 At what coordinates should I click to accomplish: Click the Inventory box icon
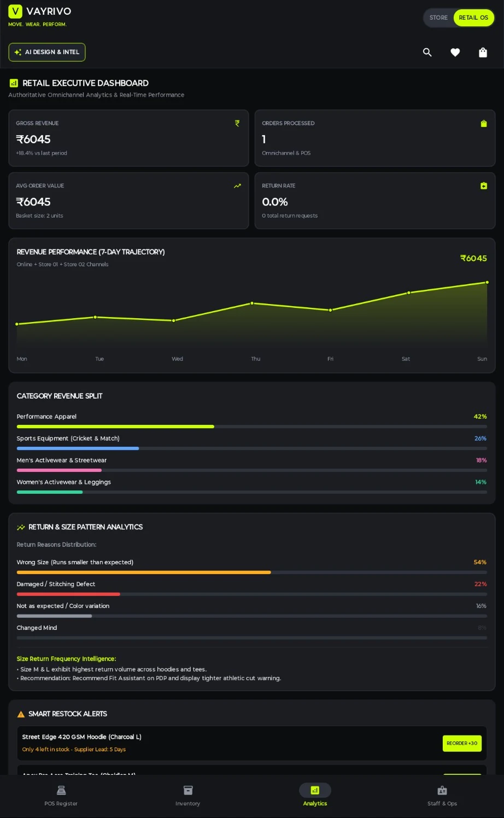(x=188, y=790)
